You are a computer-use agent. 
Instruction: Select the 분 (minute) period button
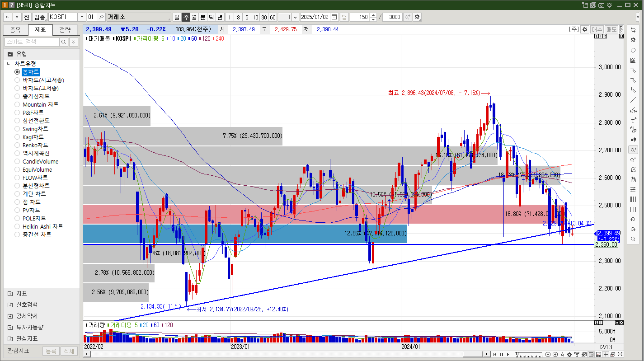[x=203, y=17]
